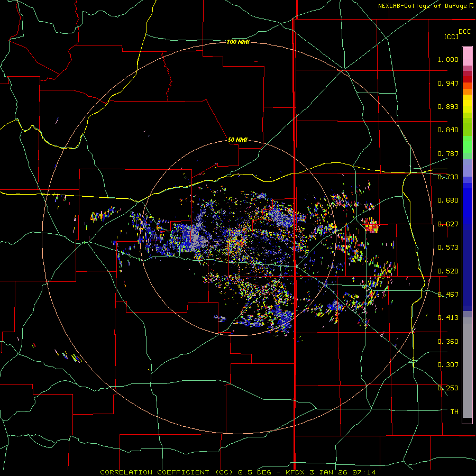Select the 0.840 legend value

(448, 130)
